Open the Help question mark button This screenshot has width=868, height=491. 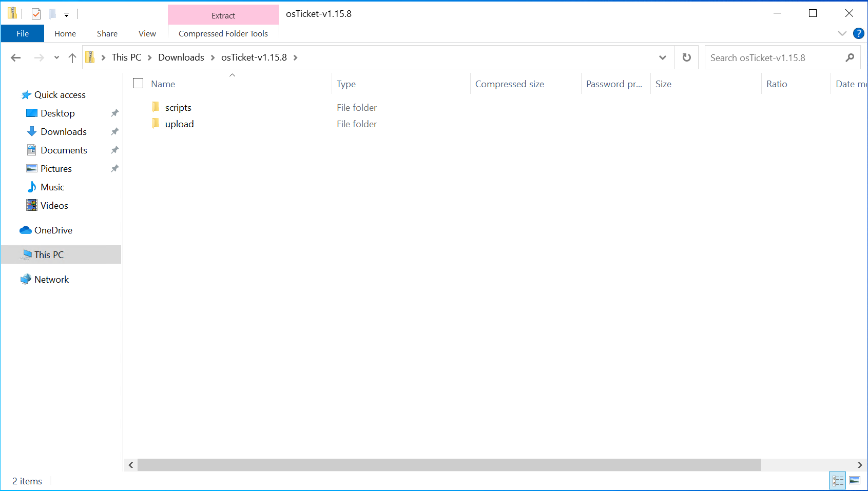pyautogui.click(x=858, y=33)
